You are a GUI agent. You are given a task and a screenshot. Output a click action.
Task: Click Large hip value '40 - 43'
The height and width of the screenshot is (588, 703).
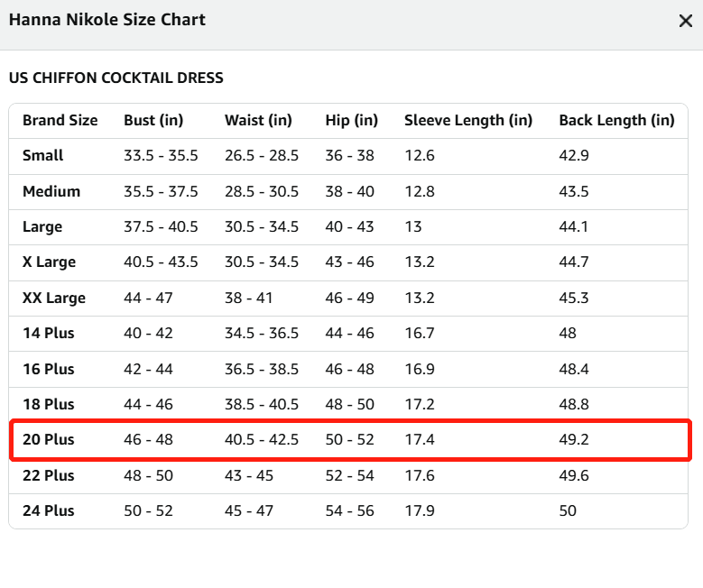pyautogui.click(x=350, y=226)
